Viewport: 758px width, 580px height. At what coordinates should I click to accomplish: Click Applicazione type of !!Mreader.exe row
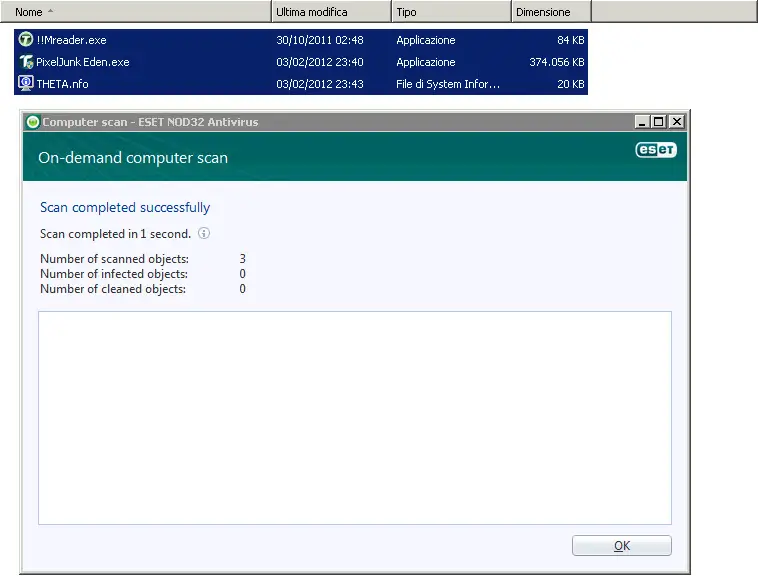[425, 40]
